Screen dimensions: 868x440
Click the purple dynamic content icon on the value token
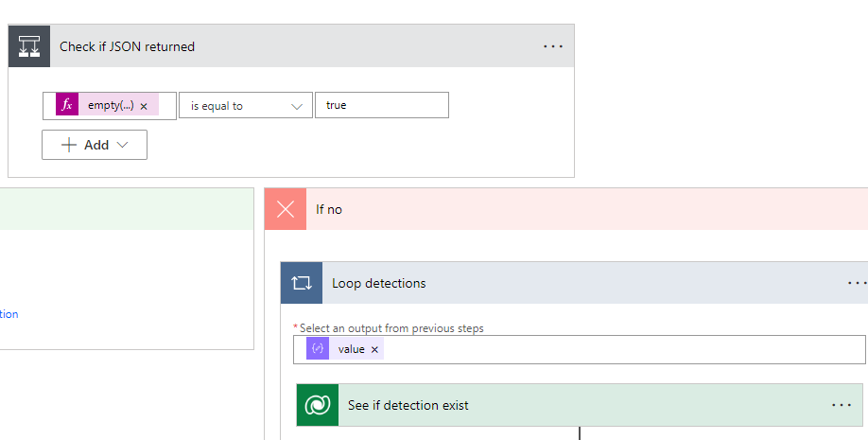(318, 349)
